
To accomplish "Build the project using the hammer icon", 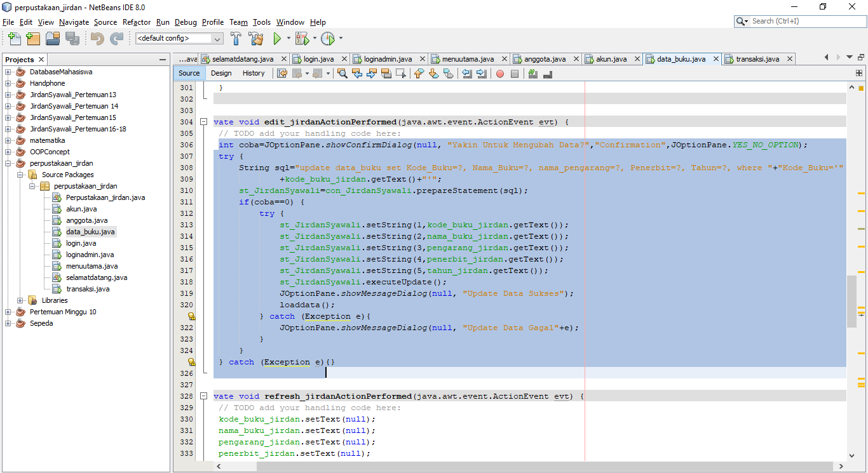I will [x=236, y=38].
